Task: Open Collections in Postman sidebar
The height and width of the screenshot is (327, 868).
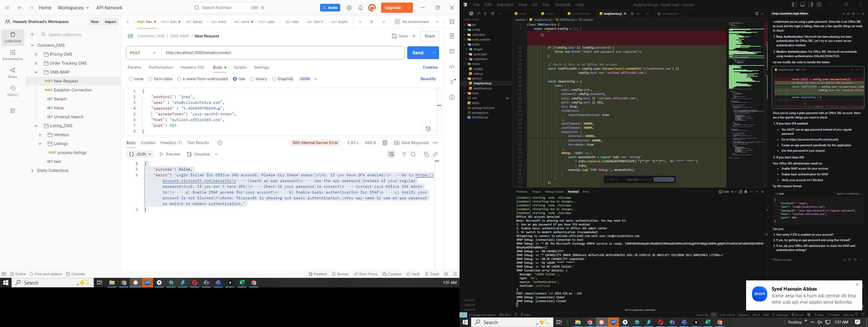Action: tap(13, 37)
